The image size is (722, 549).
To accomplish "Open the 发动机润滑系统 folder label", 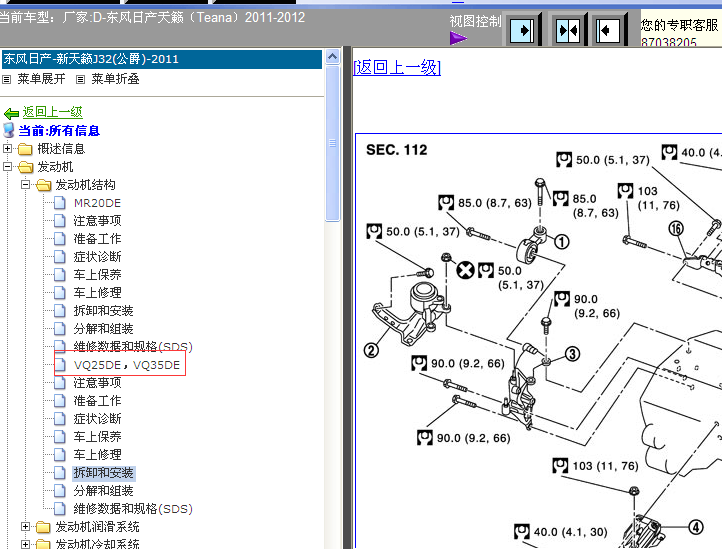I will [x=97, y=527].
